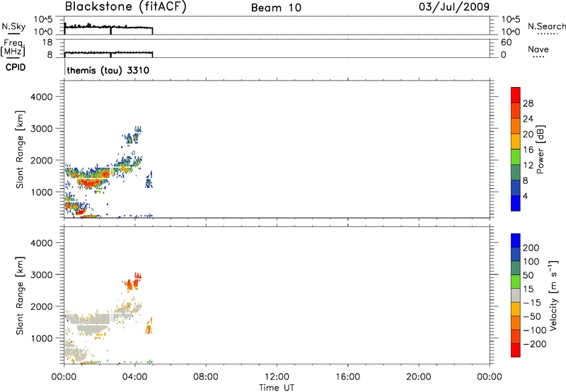Click the "Power [dB]" color bar title
Image resolution: width=566 pixels, height=392 pixels.
(541, 149)
